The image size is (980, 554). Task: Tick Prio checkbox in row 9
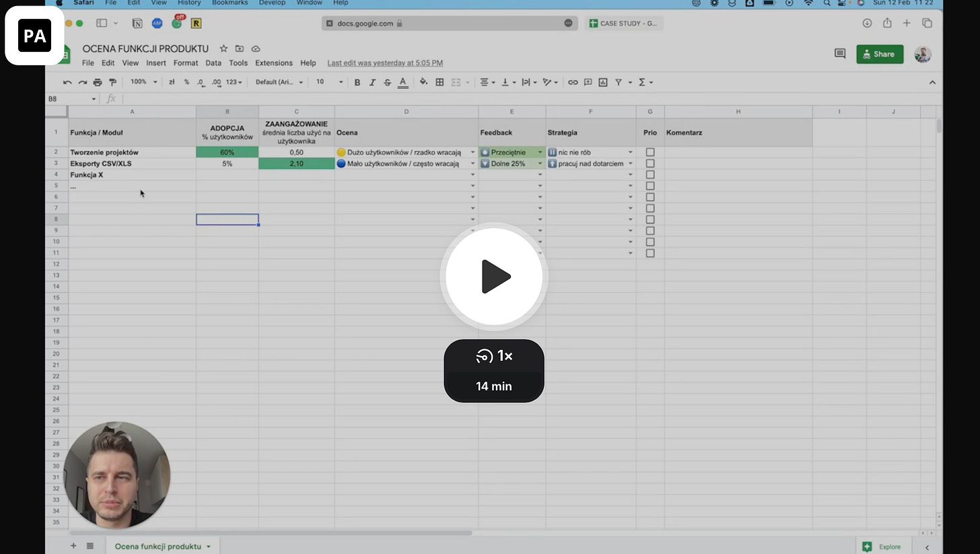[x=650, y=231]
